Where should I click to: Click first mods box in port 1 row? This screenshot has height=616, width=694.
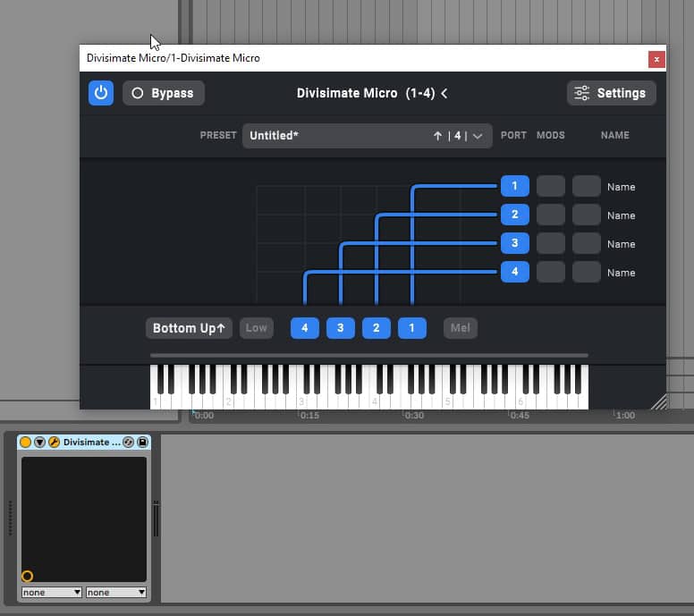click(551, 186)
